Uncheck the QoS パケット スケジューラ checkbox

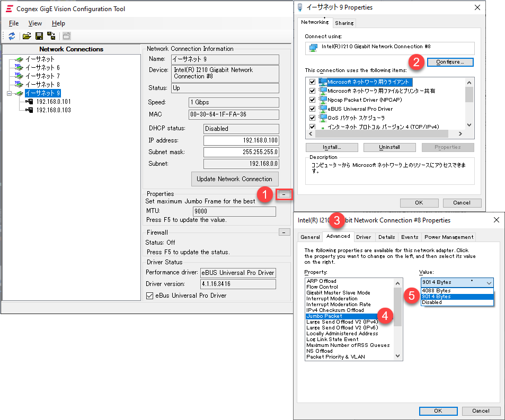pos(312,118)
